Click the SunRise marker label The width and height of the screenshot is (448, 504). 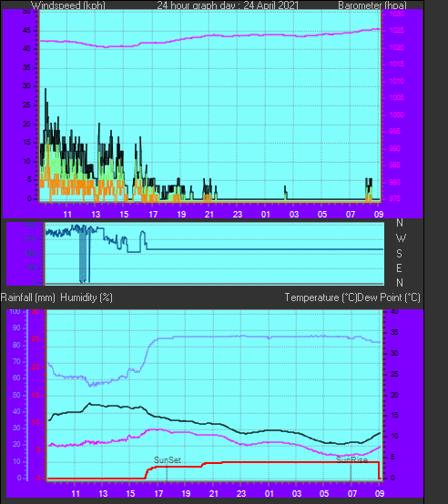(351, 460)
